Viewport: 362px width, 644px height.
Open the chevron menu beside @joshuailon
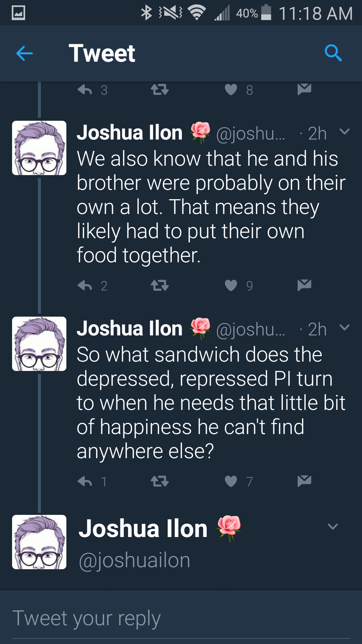pos(333,527)
